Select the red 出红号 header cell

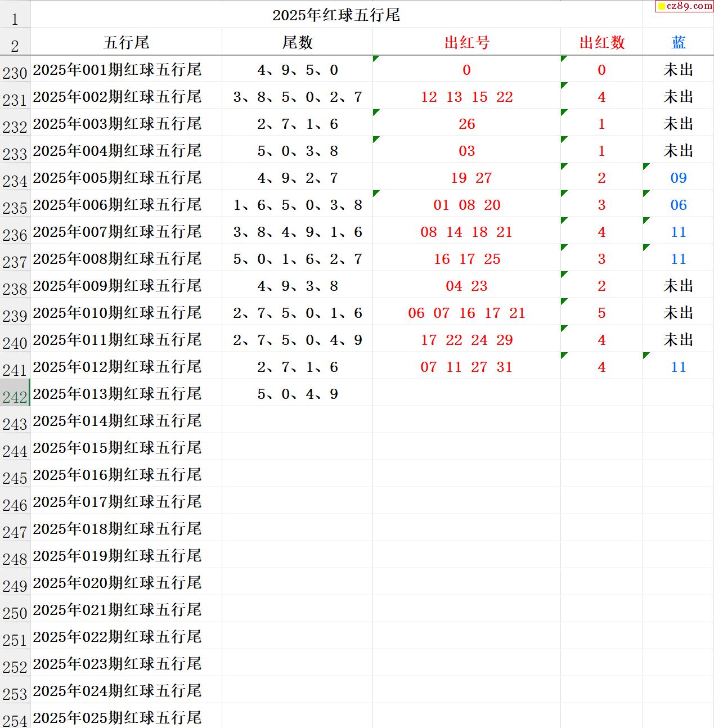click(x=466, y=43)
